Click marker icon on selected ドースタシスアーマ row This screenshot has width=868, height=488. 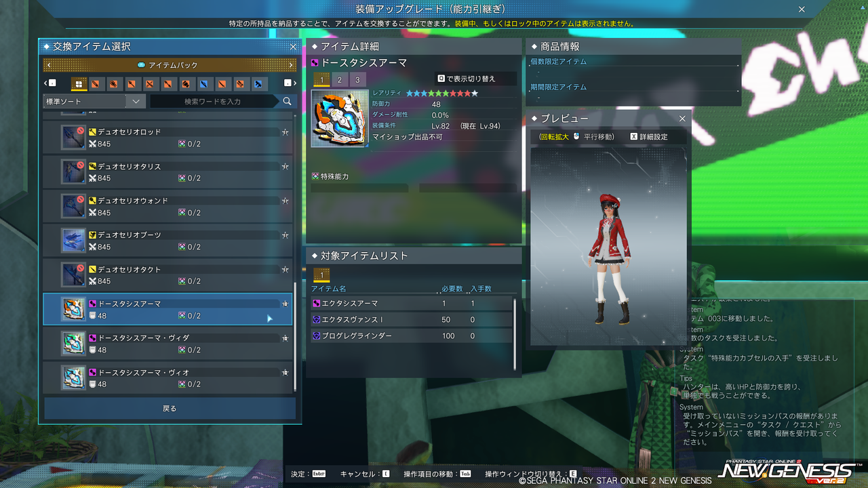tap(285, 304)
